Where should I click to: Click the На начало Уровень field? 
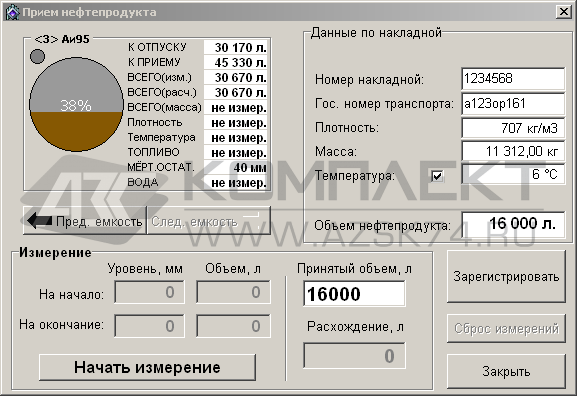(149, 292)
